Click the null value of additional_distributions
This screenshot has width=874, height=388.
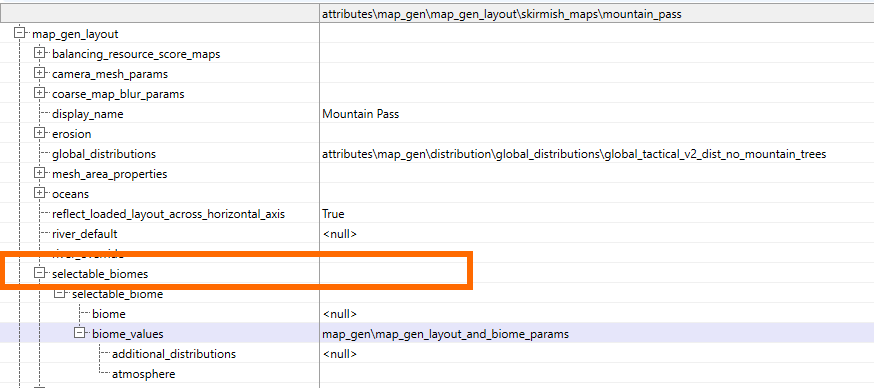point(339,354)
